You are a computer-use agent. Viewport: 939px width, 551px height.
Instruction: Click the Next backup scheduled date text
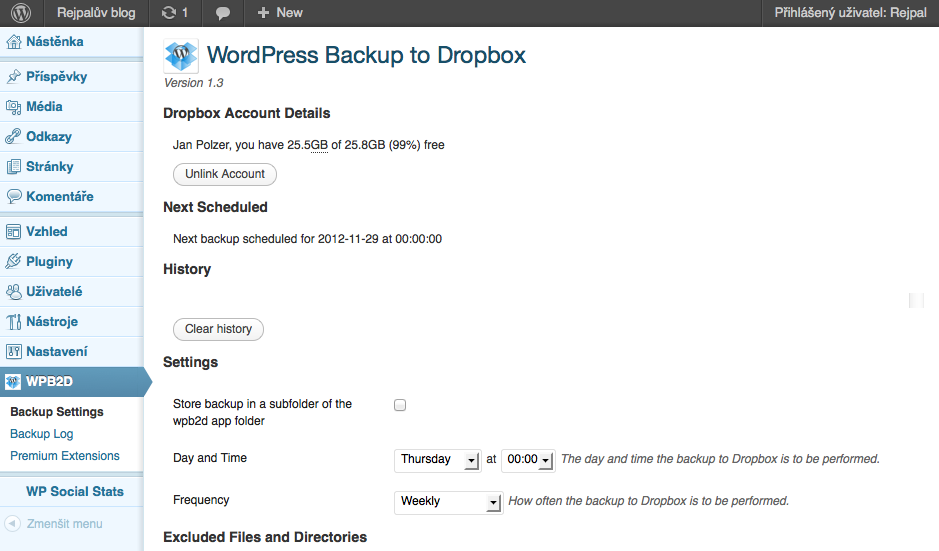click(307, 239)
